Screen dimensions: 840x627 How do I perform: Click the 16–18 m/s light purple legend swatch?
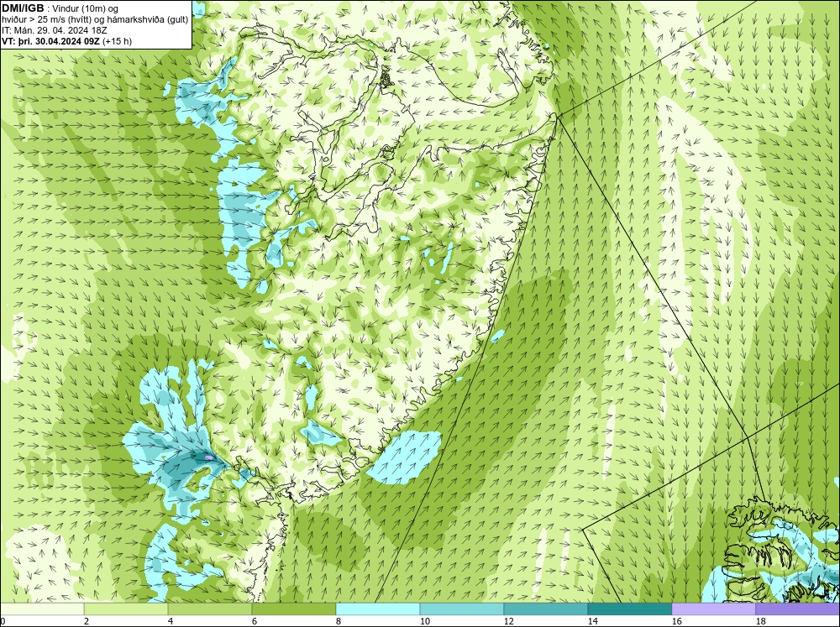(713, 609)
